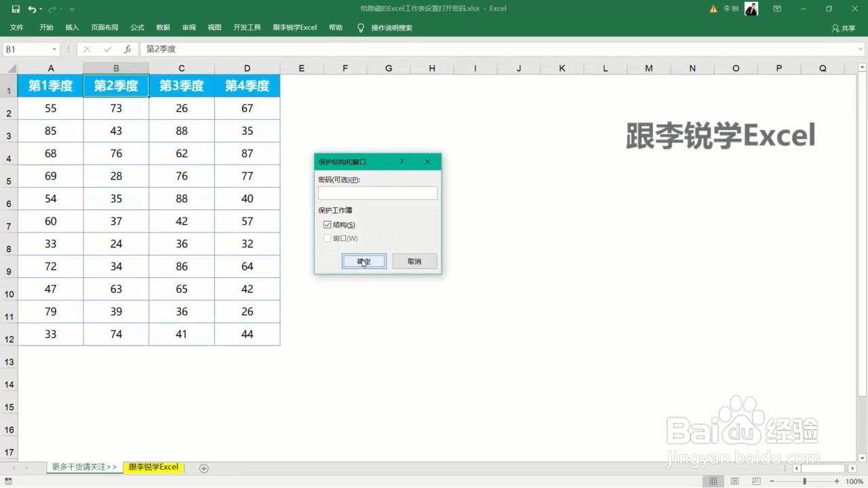868x488 pixels.
Task: Switch to Page Break Preview icon
Action: pos(757,481)
